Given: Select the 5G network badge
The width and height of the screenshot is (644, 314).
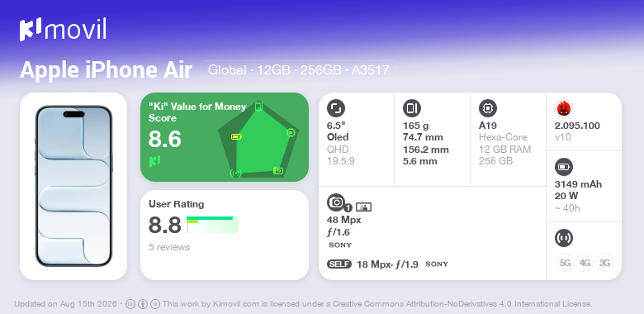Looking at the screenshot, I should (x=565, y=263).
